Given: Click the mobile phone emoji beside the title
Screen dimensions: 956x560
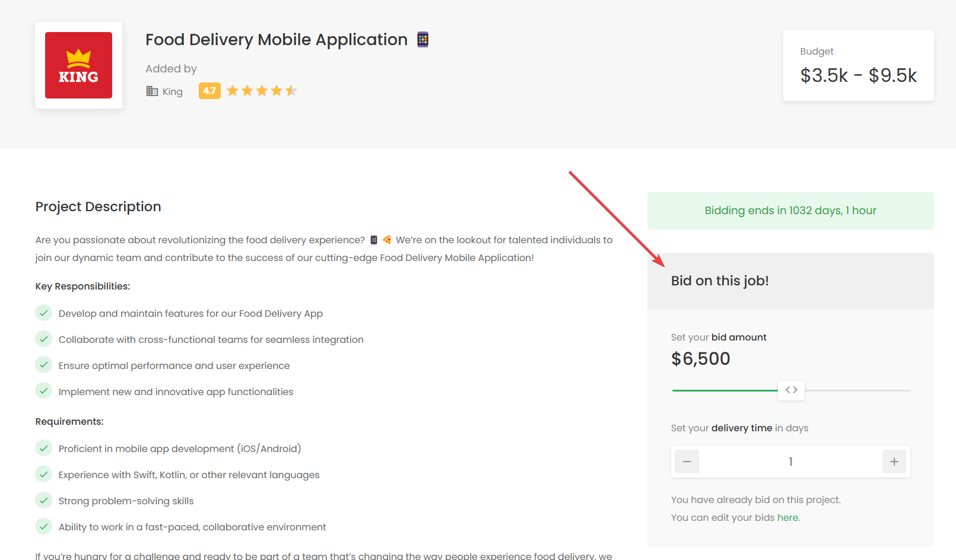Looking at the screenshot, I should pyautogui.click(x=423, y=40).
